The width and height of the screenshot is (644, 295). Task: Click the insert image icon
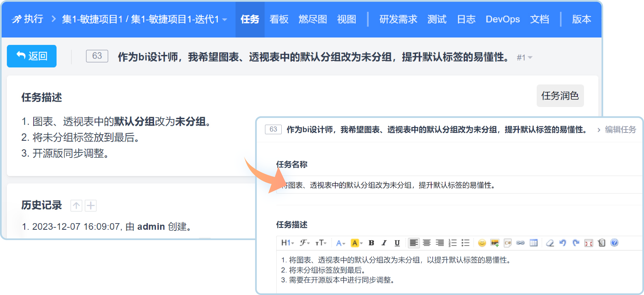(495, 243)
